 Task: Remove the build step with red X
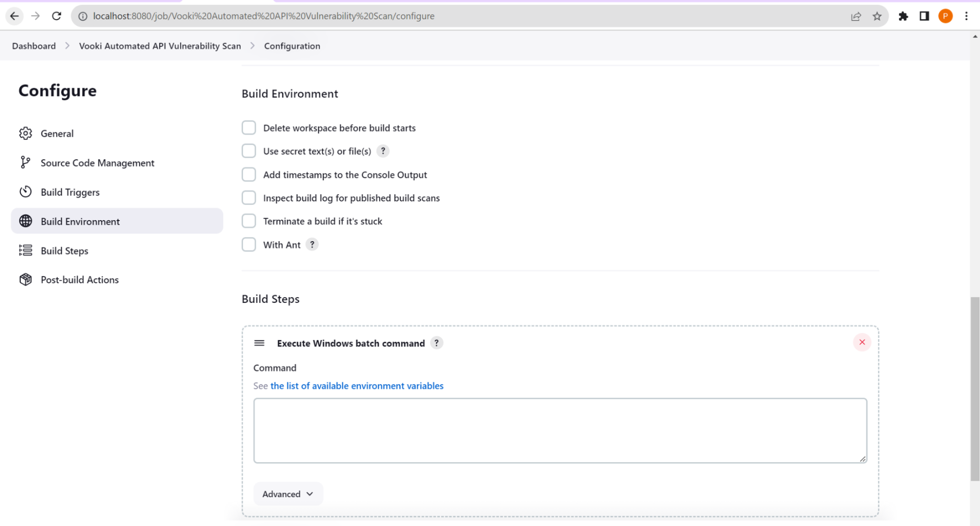(861, 342)
